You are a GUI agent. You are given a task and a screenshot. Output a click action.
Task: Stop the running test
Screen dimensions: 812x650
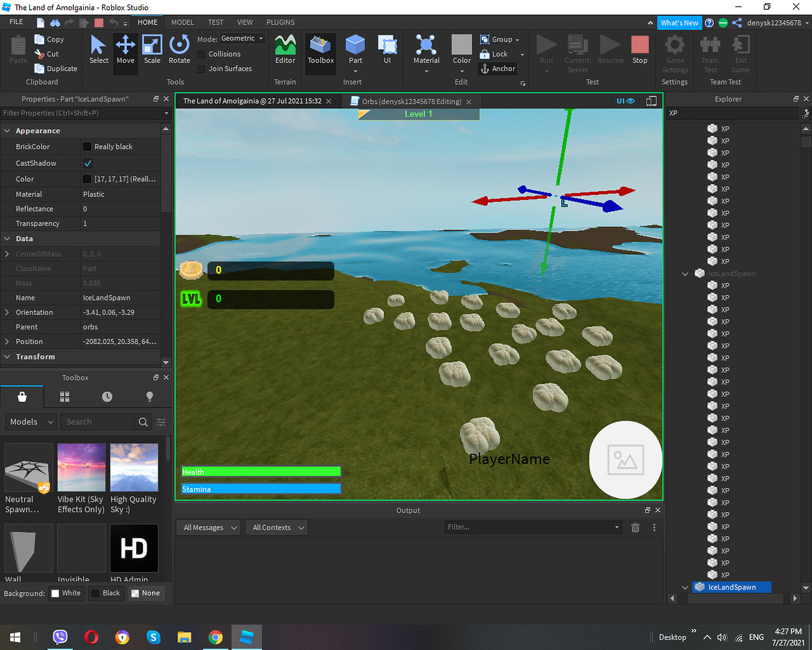(x=640, y=50)
